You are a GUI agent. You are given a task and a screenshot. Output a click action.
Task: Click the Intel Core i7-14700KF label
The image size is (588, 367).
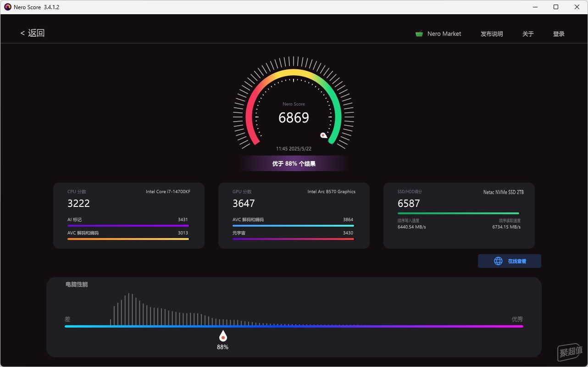[x=168, y=192]
